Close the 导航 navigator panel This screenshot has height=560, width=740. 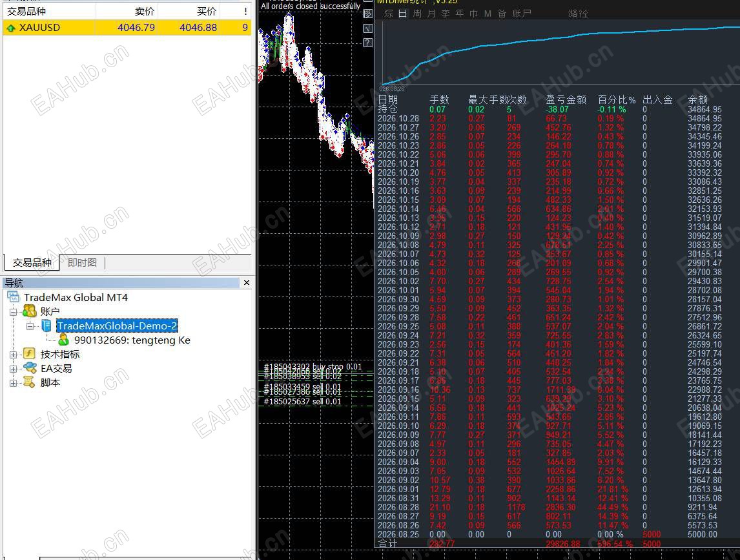coord(247,282)
